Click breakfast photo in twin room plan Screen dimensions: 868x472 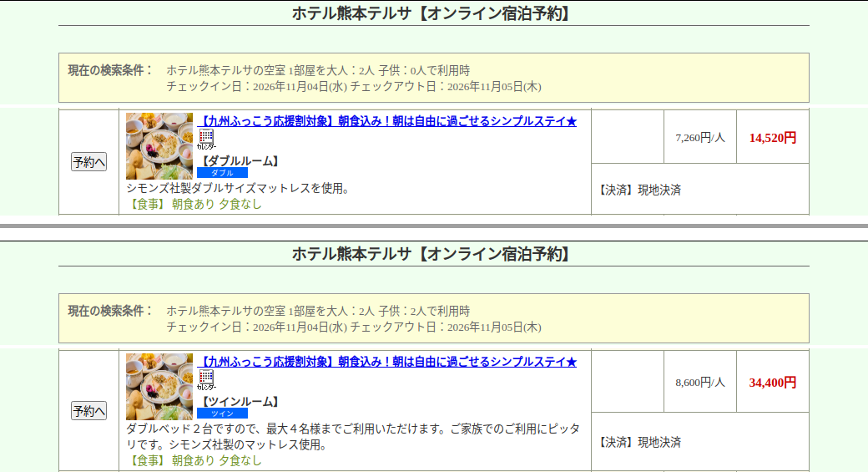point(159,386)
